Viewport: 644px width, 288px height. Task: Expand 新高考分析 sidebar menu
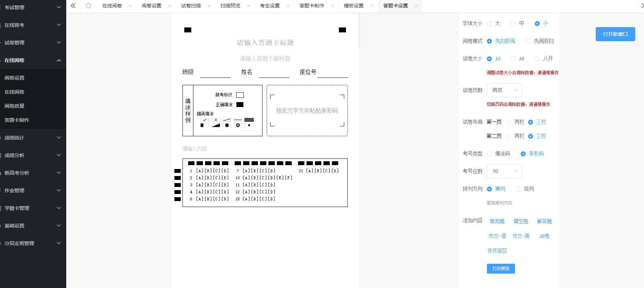[x=33, y=173]
